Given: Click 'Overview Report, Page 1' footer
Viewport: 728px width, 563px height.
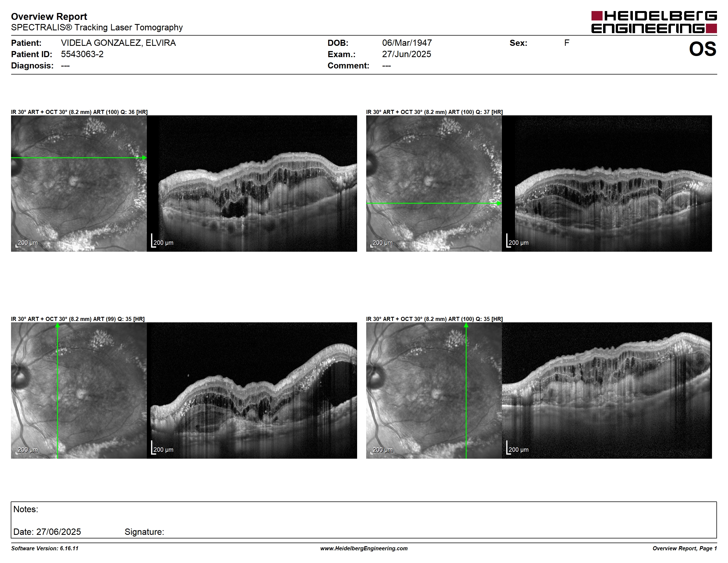Looking at the screenshot, I should click(x=685, y=548).
